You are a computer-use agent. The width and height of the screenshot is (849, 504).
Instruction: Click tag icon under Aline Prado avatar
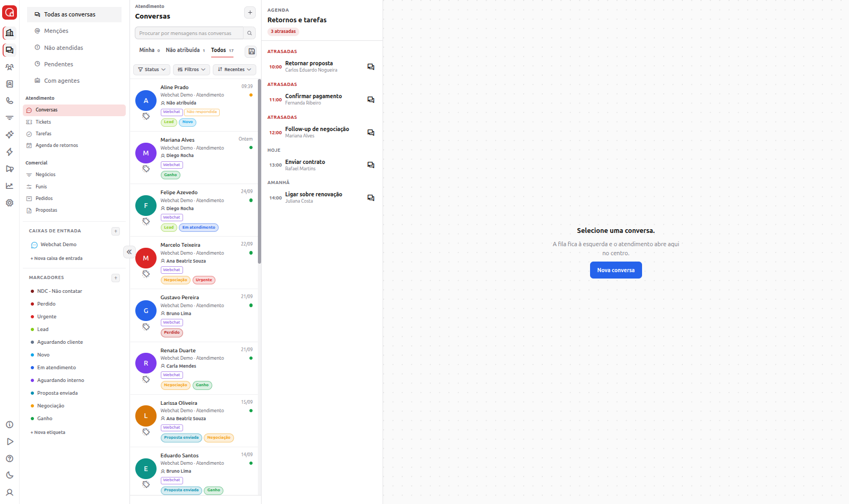[146, 116]
